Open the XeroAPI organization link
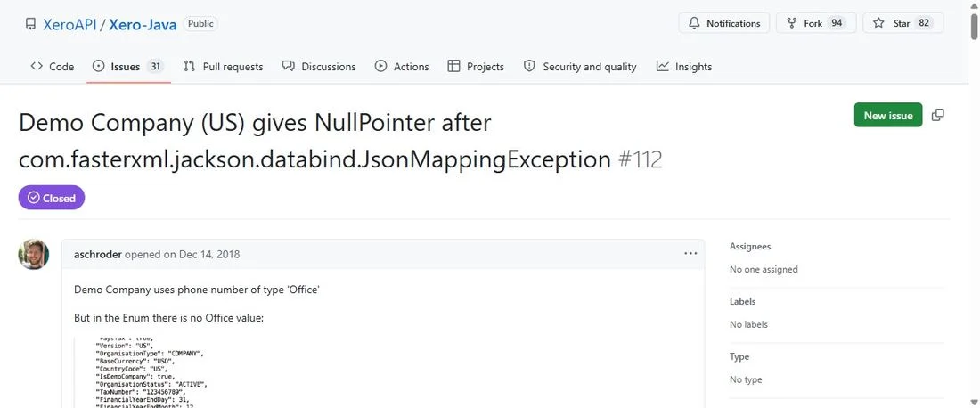The image size is (980, 408). [x=69, y=24]
